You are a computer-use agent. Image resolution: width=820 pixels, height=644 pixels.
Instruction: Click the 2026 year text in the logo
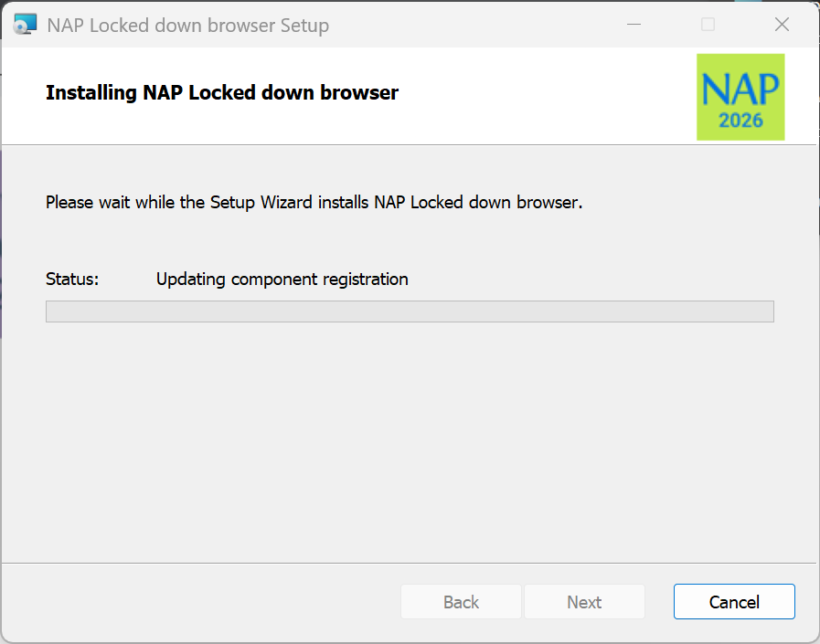point(740,121)
